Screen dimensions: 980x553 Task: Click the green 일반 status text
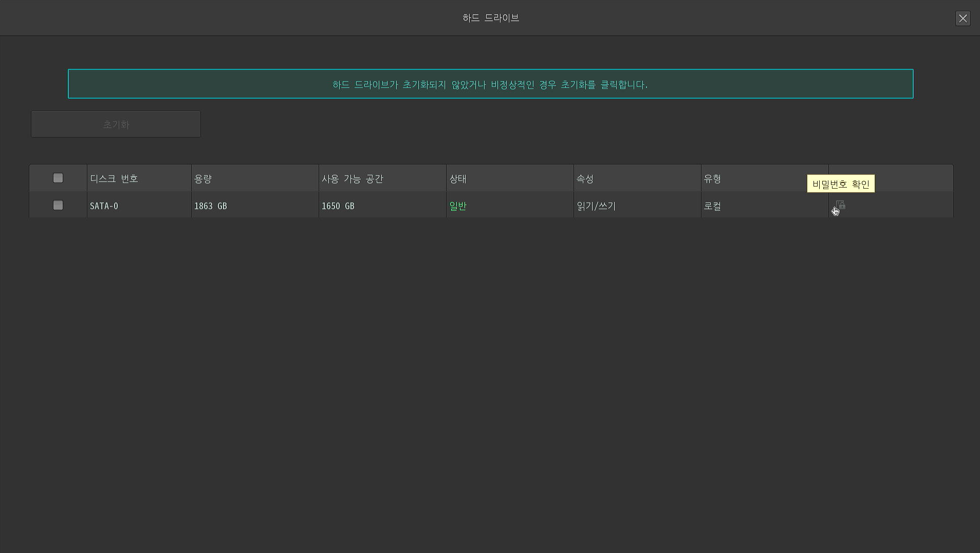point(458,206)
